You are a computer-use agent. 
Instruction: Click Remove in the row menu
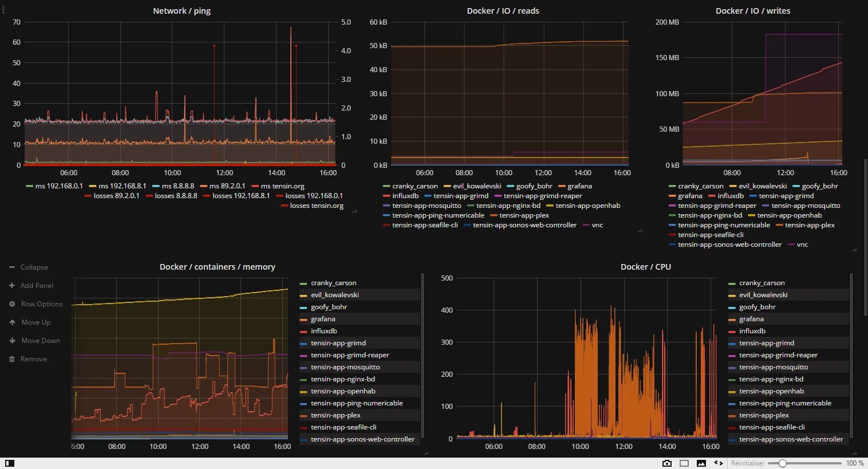tap(28, 359)
